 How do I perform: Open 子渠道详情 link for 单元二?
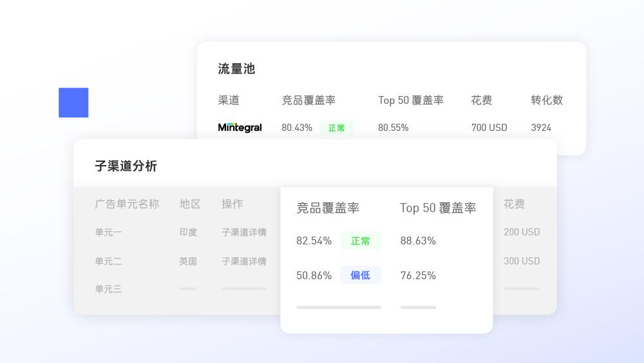point(244,261)
